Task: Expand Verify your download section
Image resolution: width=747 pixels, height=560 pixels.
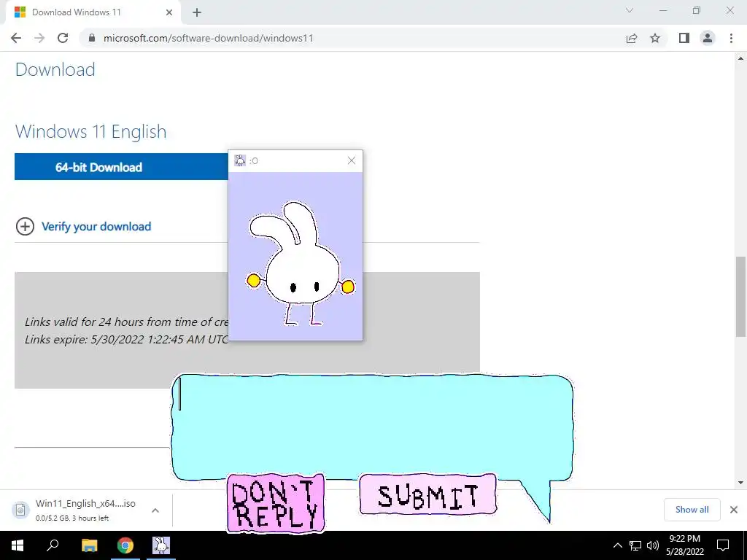Action: pyautogui.click(x=25, y=226)
